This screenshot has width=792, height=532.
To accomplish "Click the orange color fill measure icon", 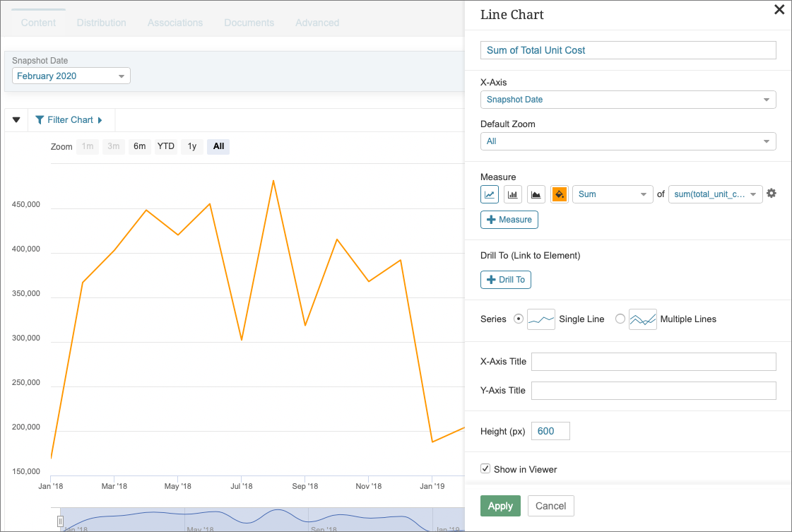I will click(559, 194).
